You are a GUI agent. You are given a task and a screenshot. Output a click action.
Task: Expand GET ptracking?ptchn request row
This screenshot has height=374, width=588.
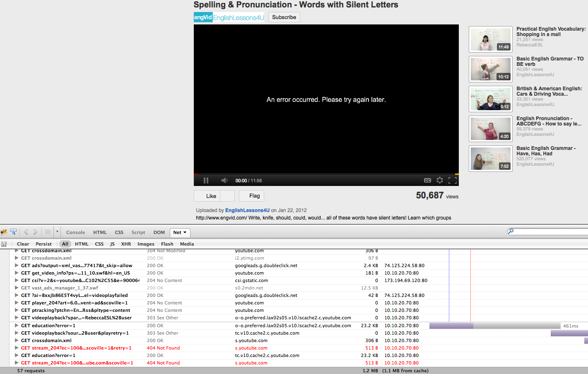[x=17, y=310]
